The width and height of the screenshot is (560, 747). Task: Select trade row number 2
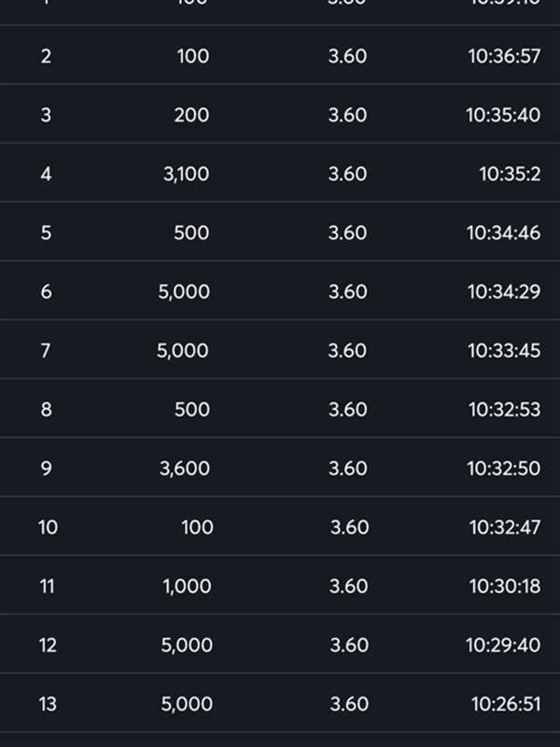[280, 56]
